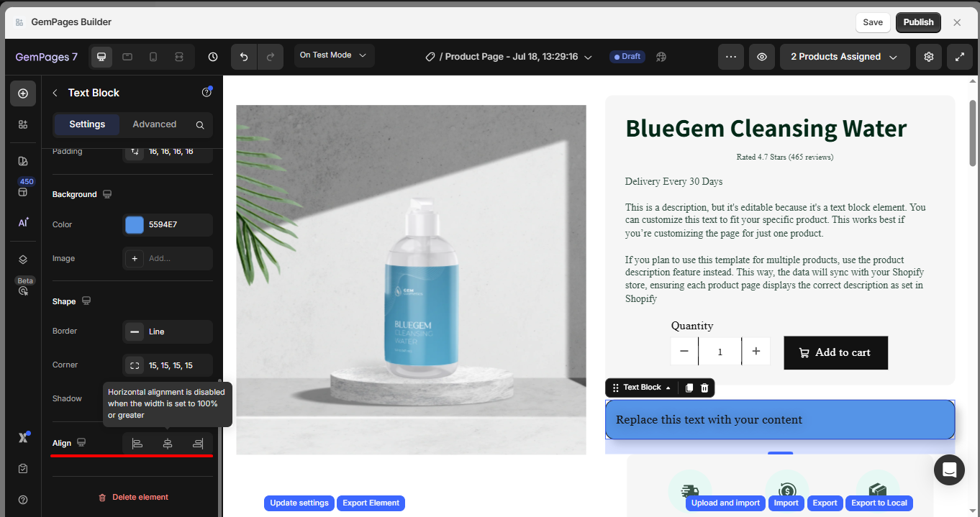The height and width of the screenshot is (517, 980).
Task: Delete selected Text Block via trash icon
Action: tap(704, 388)
